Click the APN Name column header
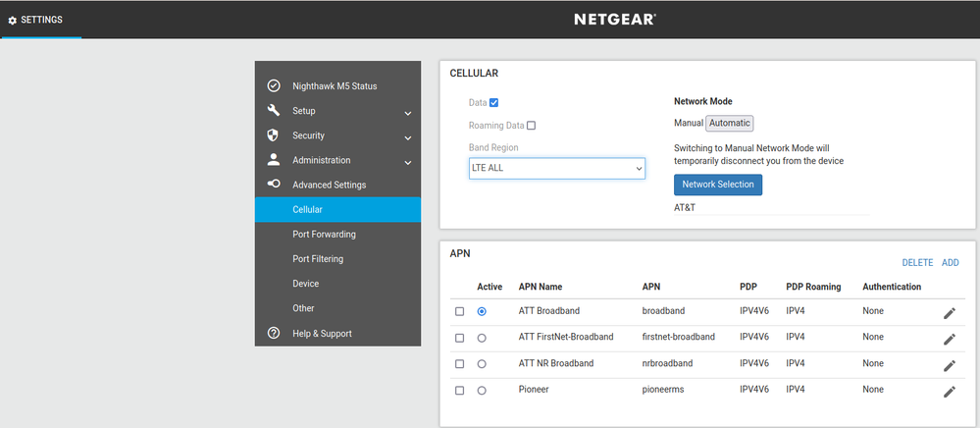Screen dimensions: 980x428 [x=540, y=287]
